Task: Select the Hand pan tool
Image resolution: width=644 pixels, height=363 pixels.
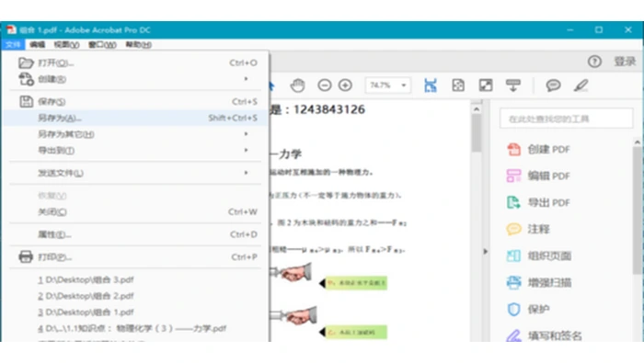Action: click(x=297, y=85)
